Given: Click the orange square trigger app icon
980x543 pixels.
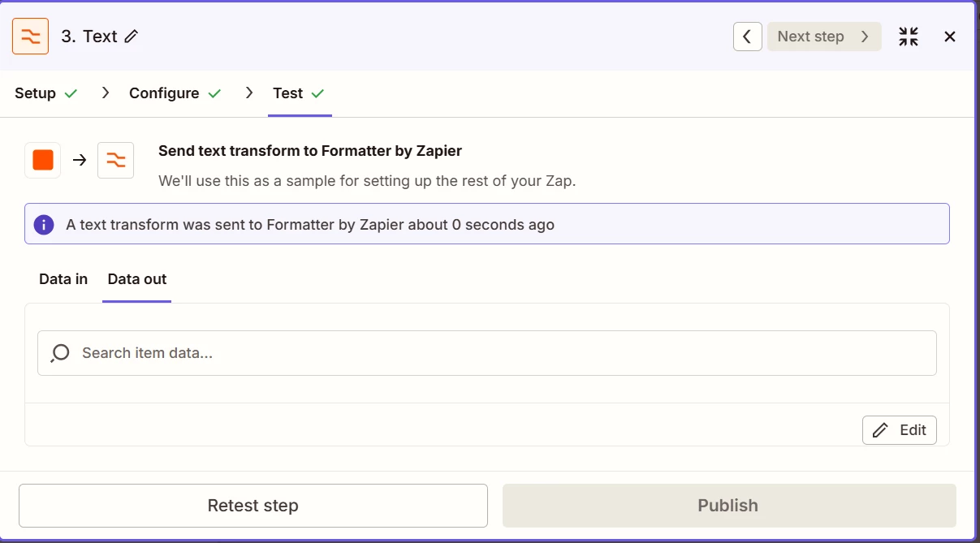Looking at the screenshot, I should coord(43,160).
